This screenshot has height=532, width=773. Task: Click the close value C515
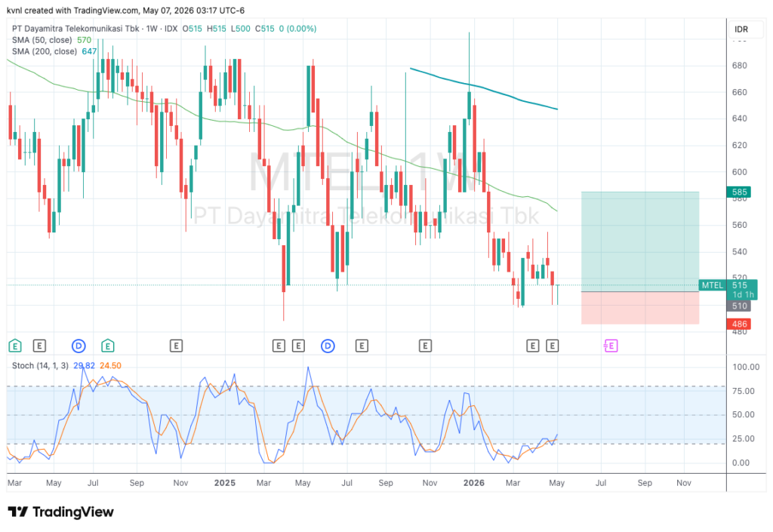pyautogui.click(x=265, y=29)
